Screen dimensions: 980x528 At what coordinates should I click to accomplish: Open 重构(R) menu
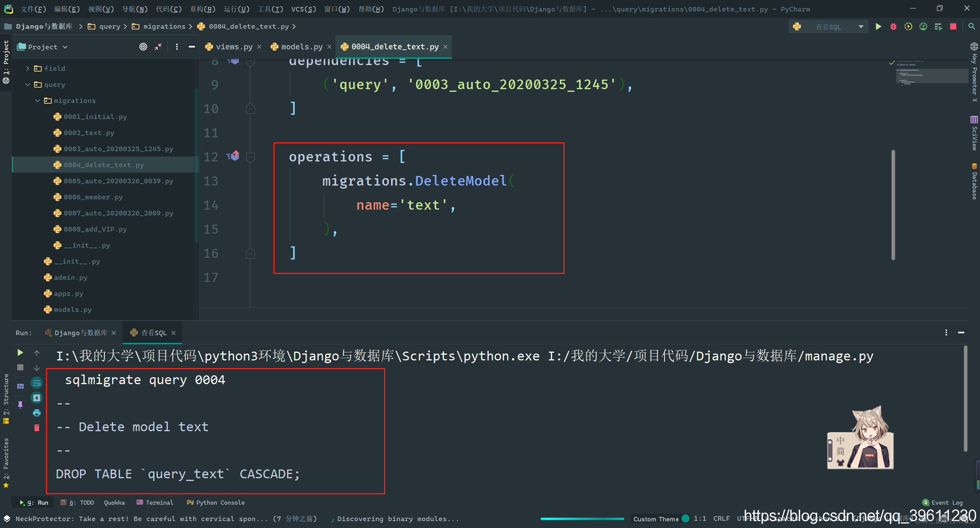pyautogui.click(x=203, y=9)
